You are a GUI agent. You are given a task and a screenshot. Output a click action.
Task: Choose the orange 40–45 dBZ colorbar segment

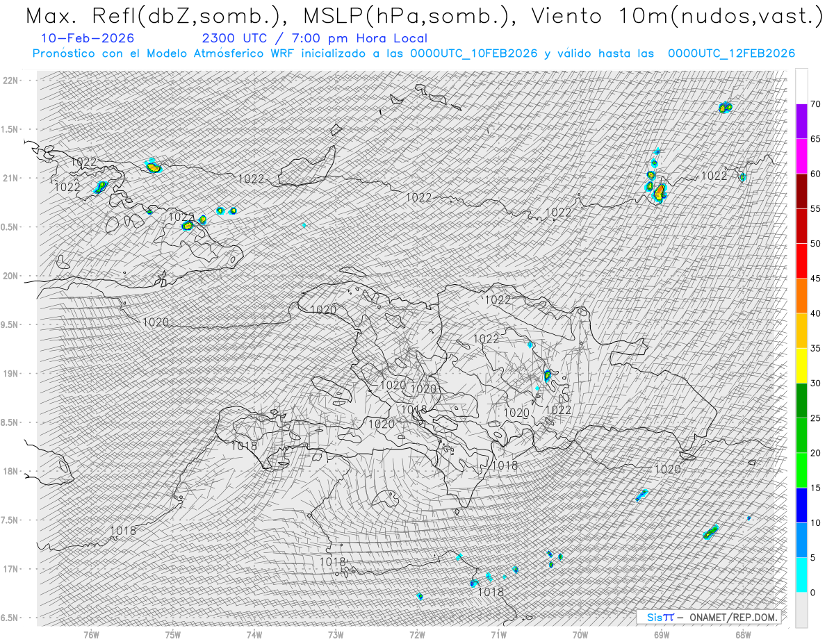[801, 296]
